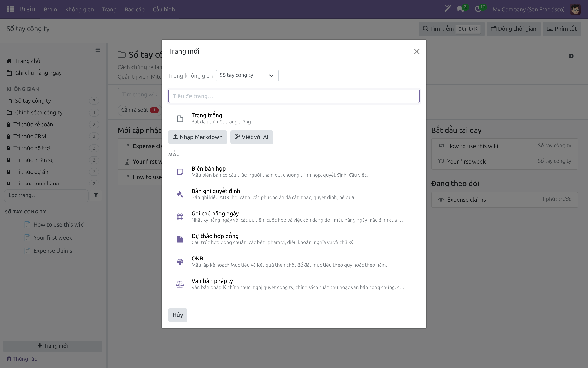This screenshot has height=368, width=588.
Task: Open the Không gian menu
Action: pos(79,9)
